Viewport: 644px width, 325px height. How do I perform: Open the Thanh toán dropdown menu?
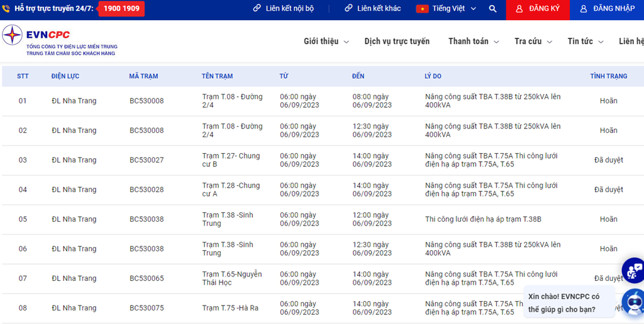click(x=473, y=42)
